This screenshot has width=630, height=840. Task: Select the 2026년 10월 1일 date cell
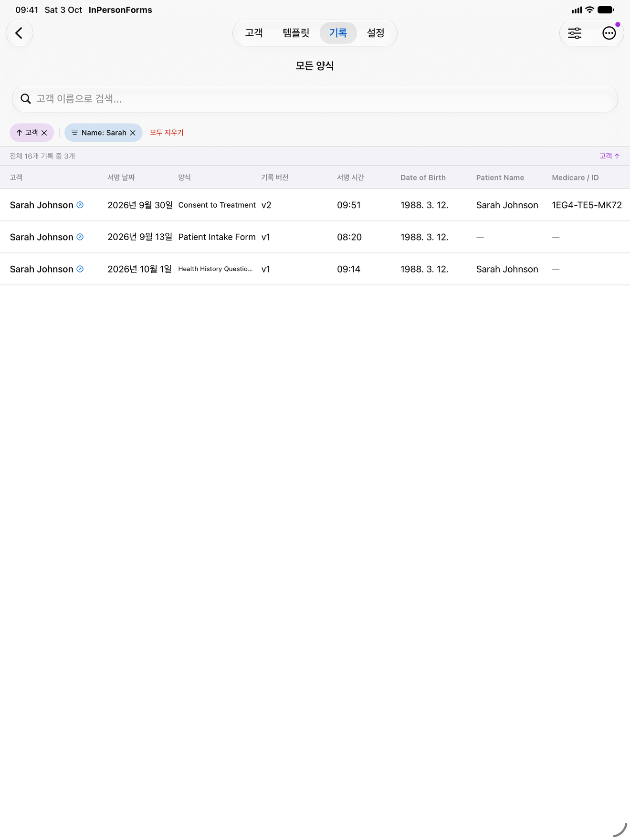pos(139,269)
